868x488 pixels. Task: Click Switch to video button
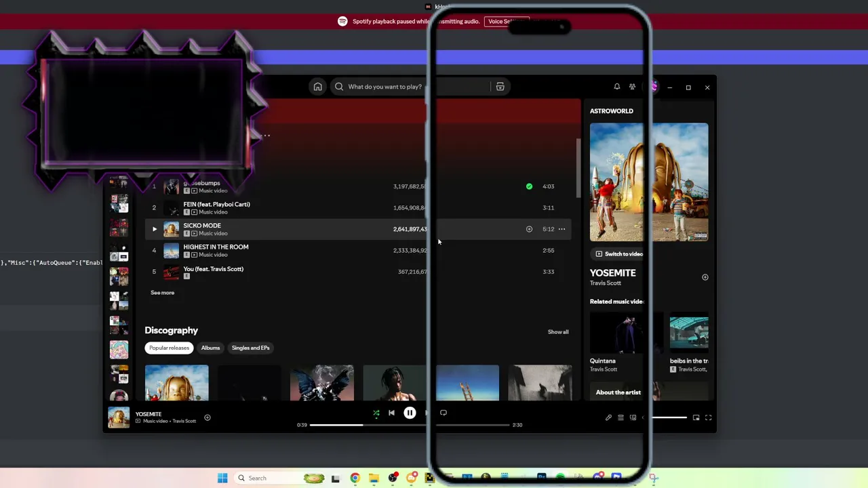click(x=619, y=254)
